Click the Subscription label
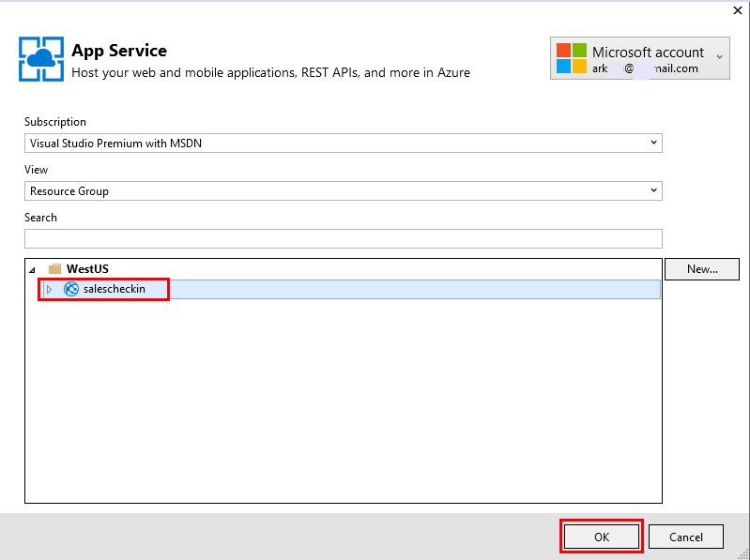This screenshot has height=560, width=750. click(x=55, y=122)
